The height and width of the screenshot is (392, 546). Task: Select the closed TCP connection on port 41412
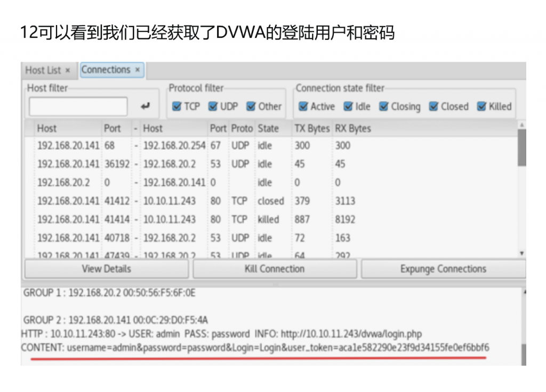(271, 201)
